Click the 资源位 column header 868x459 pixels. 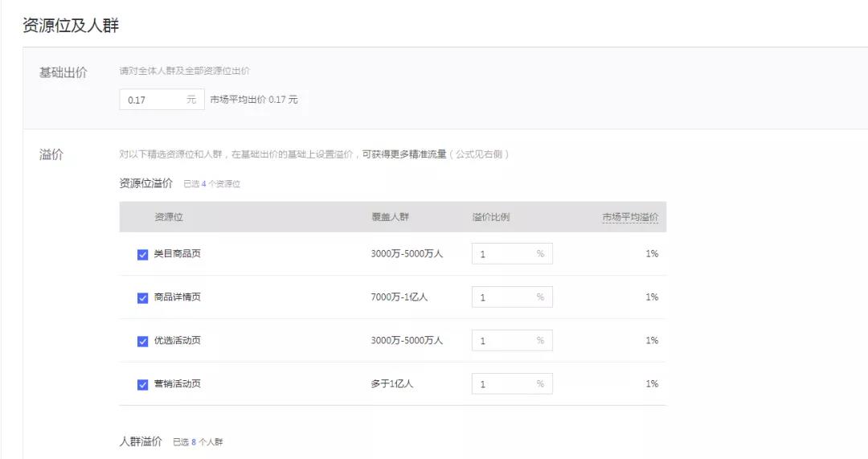pyautogui.click(x=168, y=217)
